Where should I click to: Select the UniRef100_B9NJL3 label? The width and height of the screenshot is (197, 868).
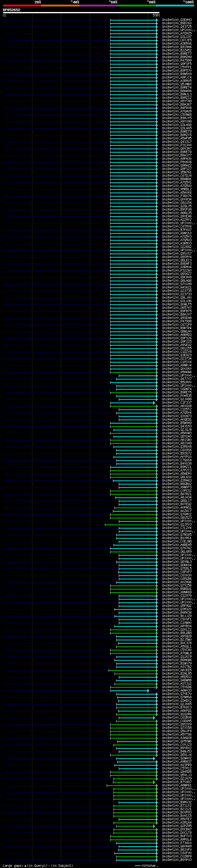177,94
